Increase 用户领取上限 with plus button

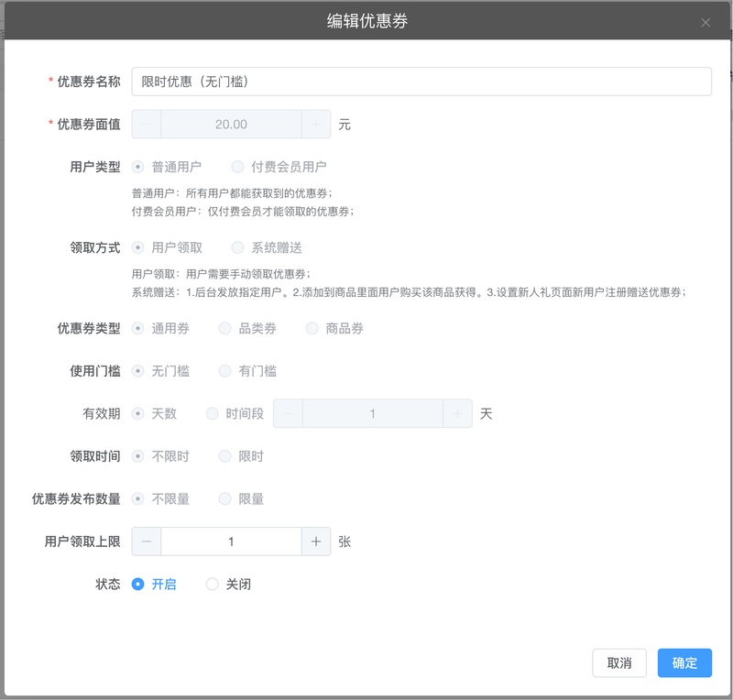pyautogui.click(x=316, y=541)
